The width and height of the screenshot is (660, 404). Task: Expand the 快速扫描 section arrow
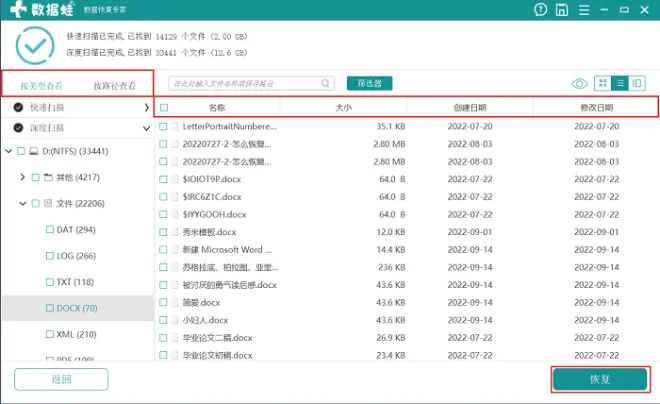146,108
